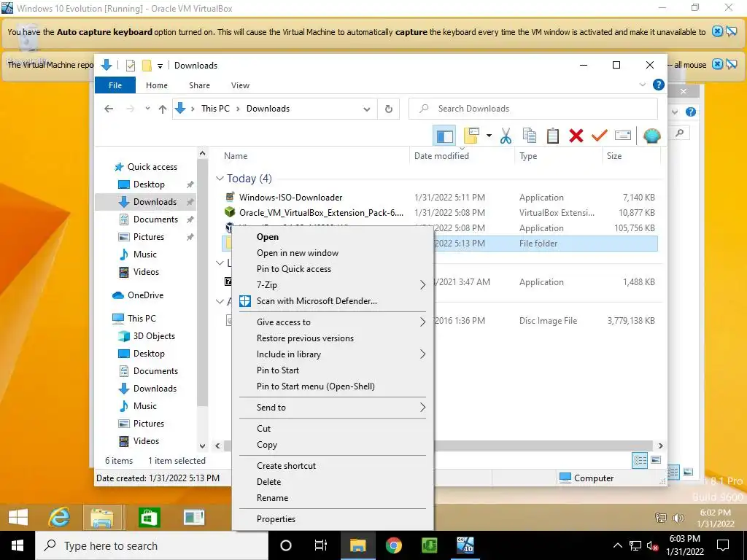Open the File ribbon tab
Viewport: 747px width, 560px height.
coord(115,85)
